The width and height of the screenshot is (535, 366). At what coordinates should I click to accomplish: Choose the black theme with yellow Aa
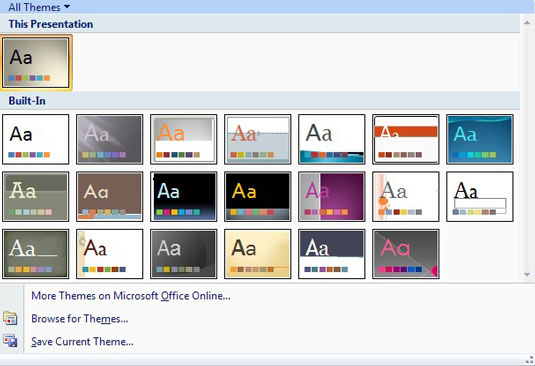tap(258, 196)
